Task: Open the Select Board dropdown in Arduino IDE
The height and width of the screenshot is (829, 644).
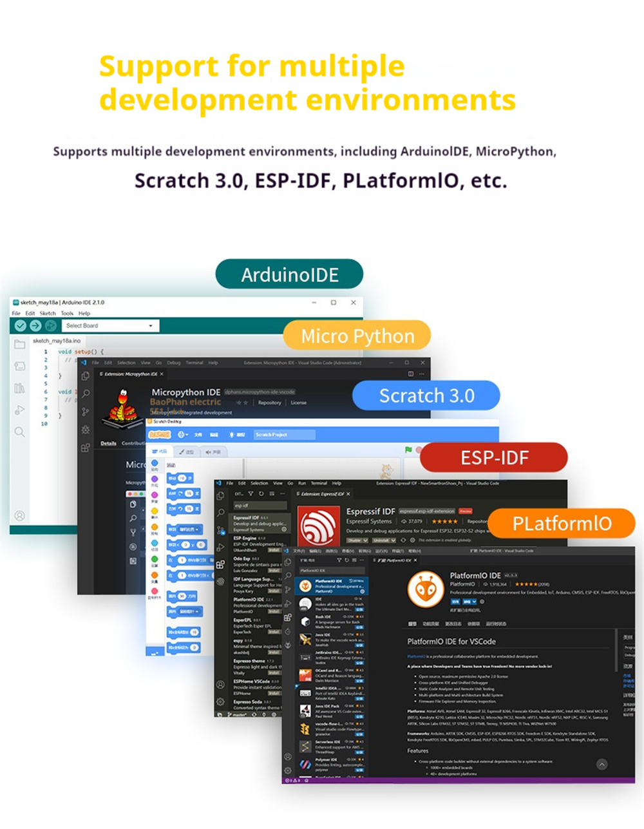Action: [x=110, y=326]
